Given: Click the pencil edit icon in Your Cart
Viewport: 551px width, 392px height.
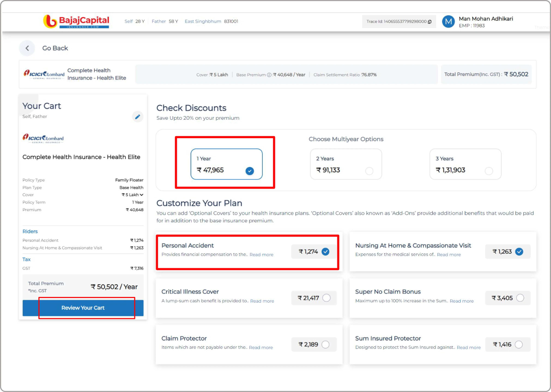Looking at the screenshot, I should coord(137,117).
